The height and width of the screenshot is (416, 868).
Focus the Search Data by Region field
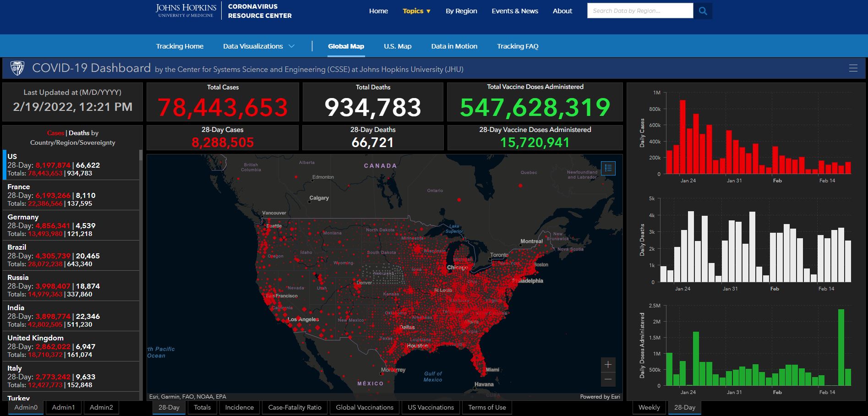[x=640, y=11]
